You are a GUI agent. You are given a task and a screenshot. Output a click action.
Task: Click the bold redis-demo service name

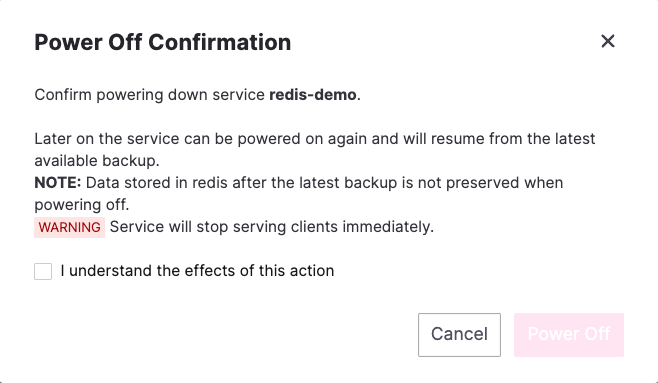[313, 95]
